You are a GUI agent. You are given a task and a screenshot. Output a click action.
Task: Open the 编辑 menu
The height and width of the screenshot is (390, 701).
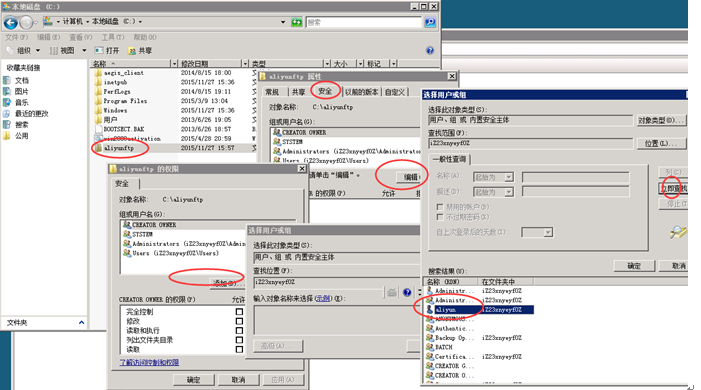[48, 37]
